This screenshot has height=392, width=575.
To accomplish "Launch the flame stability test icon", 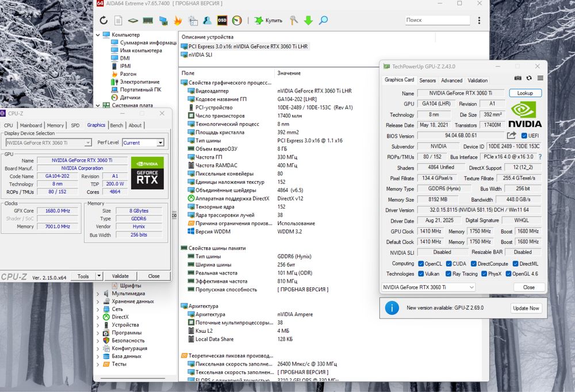I will (x=178, y=21).
